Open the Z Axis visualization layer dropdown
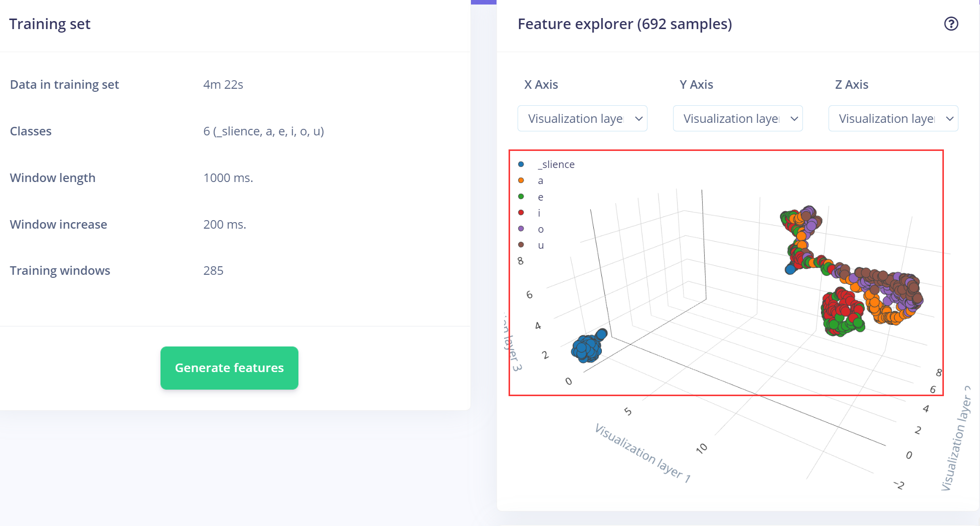Viewport: 980px width, 526px height. pos(893,118)
